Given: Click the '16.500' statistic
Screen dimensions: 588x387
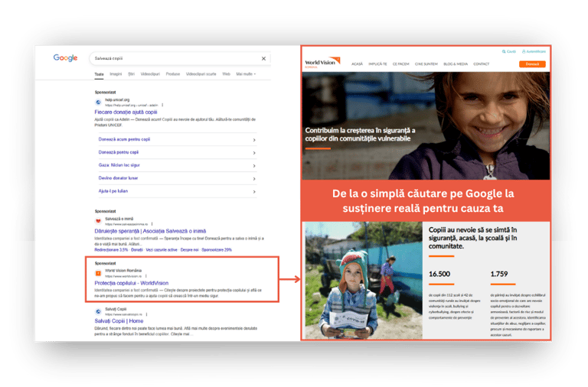Looking at the screenshot, I should tap(439, 274).
